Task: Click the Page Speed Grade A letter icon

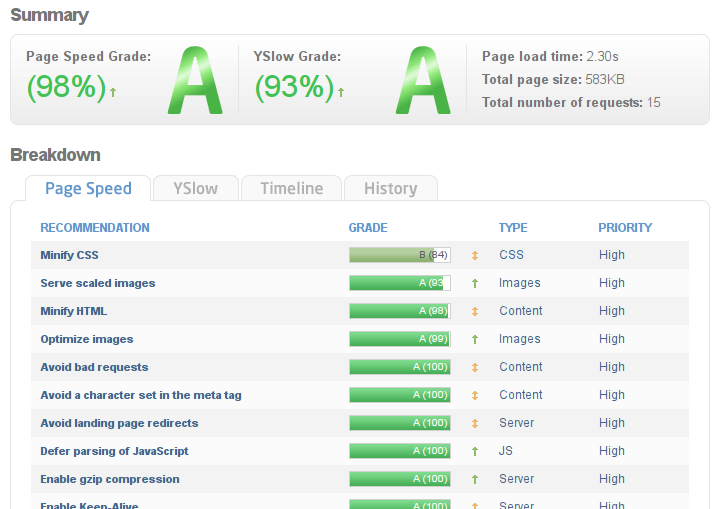Action: coord(195,80)
